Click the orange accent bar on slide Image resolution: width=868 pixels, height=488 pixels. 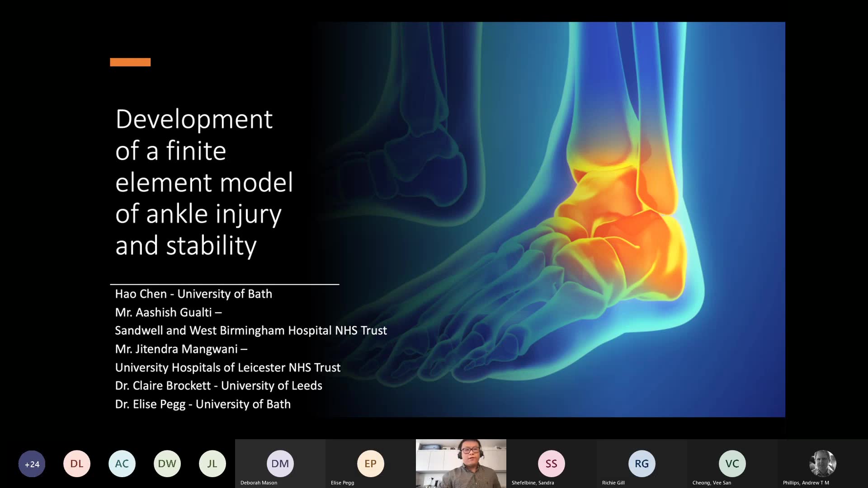pos(130,62)
